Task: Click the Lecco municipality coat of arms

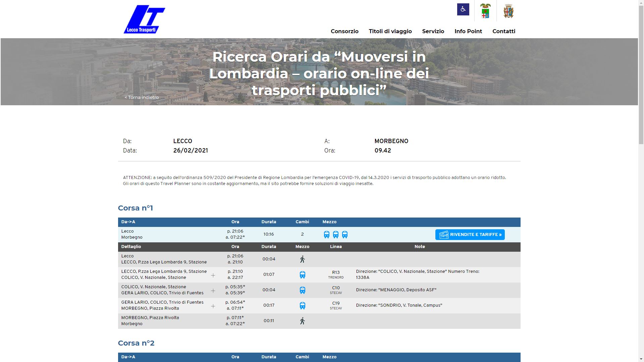Action: point(508,11)
